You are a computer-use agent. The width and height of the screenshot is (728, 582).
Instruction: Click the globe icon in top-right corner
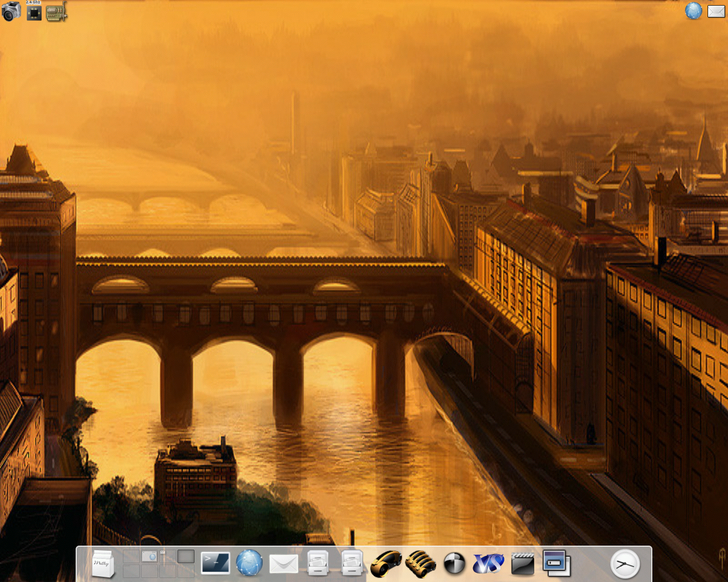693,11
